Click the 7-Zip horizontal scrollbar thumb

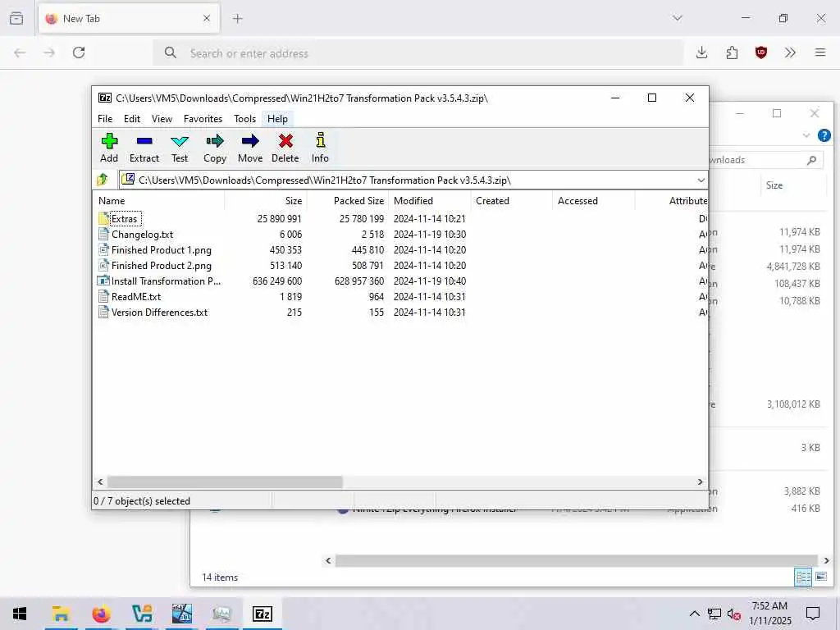pos(225,482)
